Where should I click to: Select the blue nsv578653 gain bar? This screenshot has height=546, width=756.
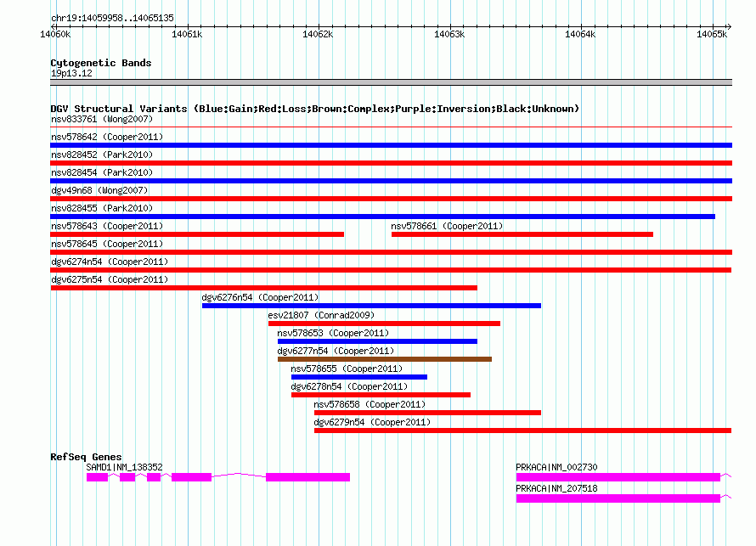pos(377,341)
